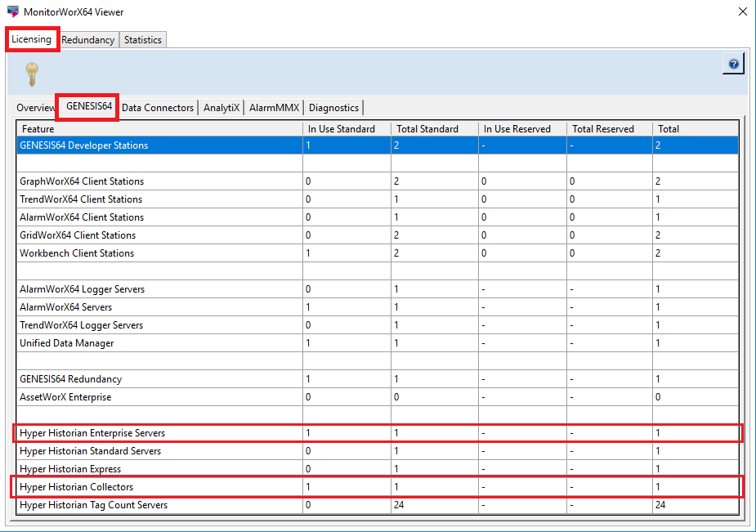Select the AlarmWorX64 Logger Servers row
This screenshot has height=532, width=756.
[378, 289]
